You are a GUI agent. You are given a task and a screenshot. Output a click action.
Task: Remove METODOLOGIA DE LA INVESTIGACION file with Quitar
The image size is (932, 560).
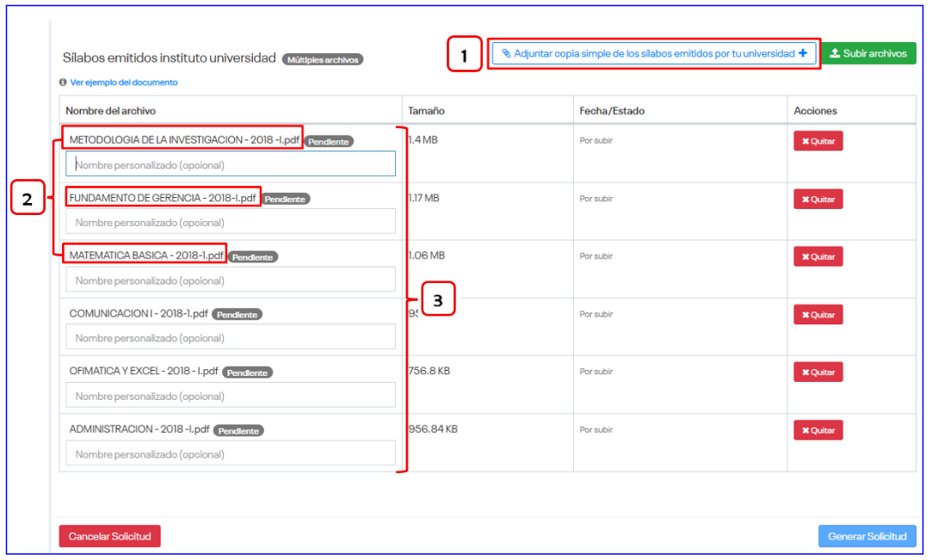click(818, 141)
